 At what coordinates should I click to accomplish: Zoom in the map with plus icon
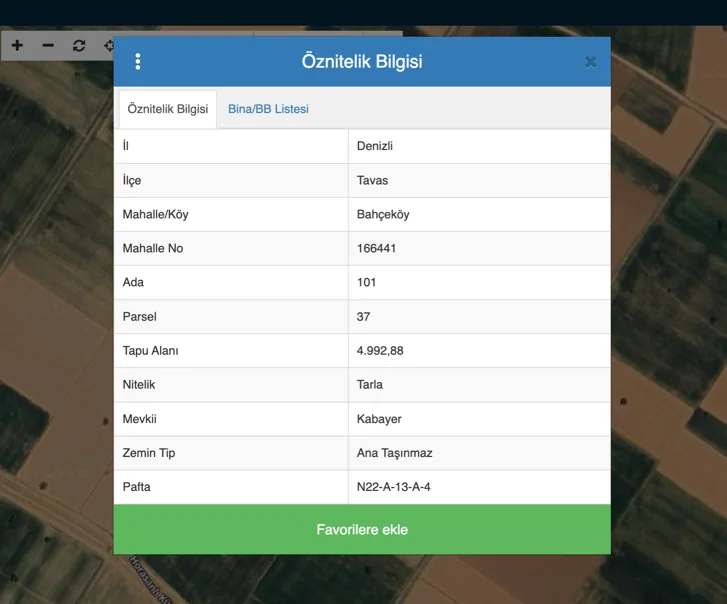tap(18, 46)
